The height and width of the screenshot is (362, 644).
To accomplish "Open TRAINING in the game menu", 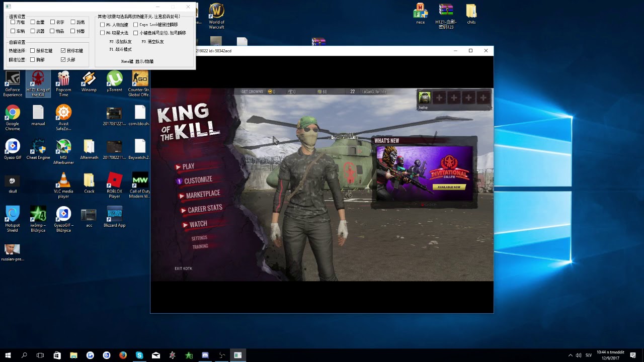I will 200,247.
